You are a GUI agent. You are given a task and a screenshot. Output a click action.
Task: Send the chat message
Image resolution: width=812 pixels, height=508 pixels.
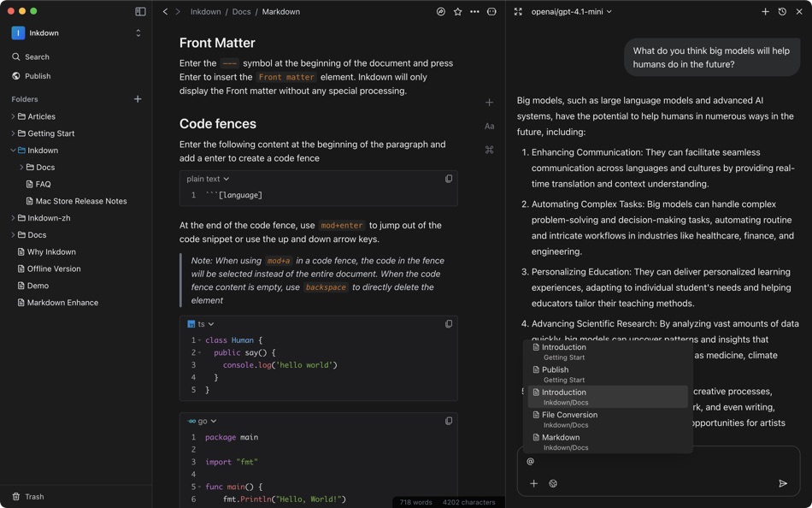(x=783, y=484)
